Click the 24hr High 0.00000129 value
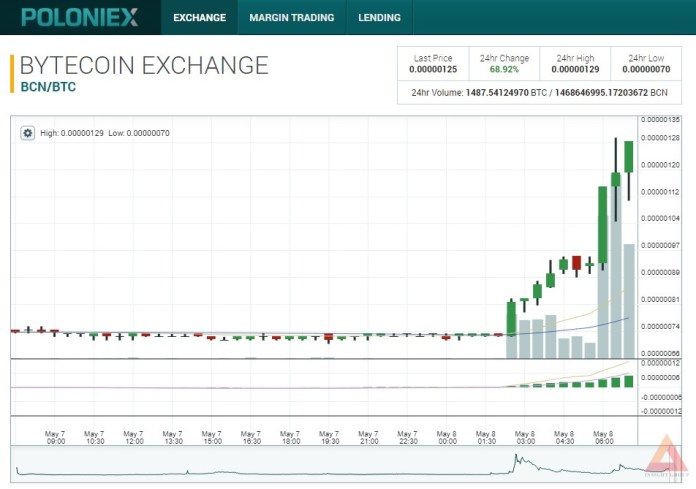 click(x=575, y=70)
